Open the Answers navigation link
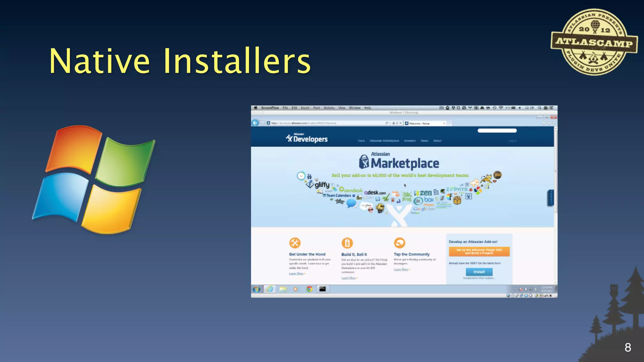Screen dimensions: 644x362 410,141
